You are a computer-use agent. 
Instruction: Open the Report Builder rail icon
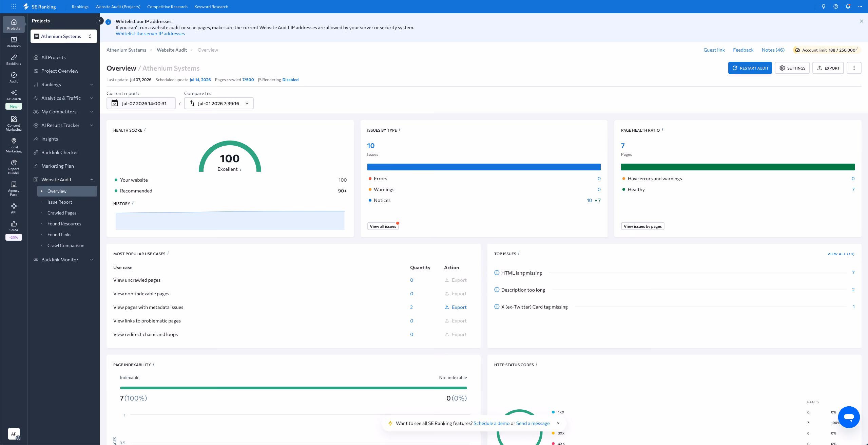(x=14, y=167)
